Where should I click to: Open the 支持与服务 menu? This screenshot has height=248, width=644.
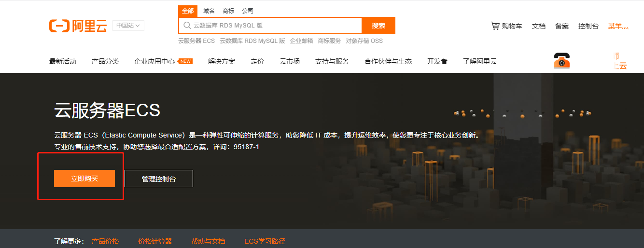click(x=332, y=61)
